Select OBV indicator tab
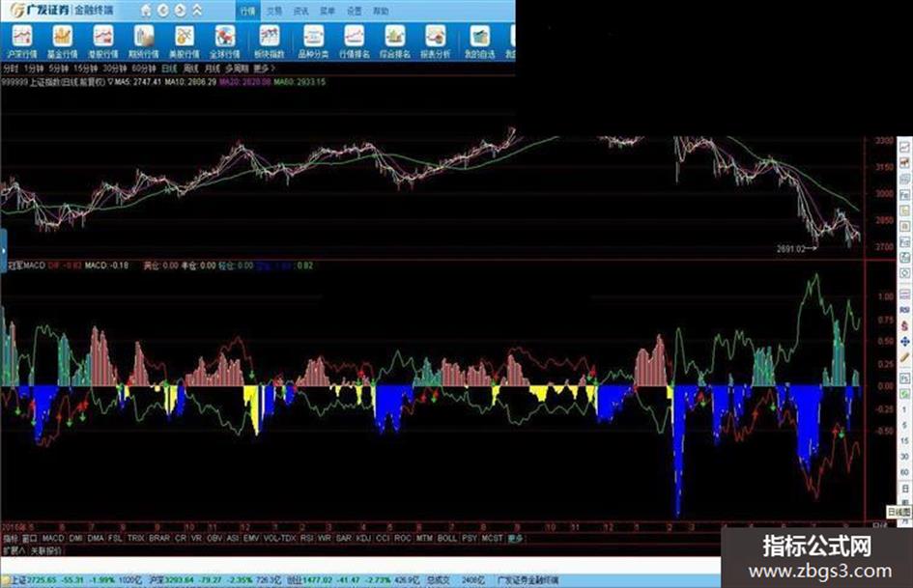The image size is (913, 588). click(214, 539)
